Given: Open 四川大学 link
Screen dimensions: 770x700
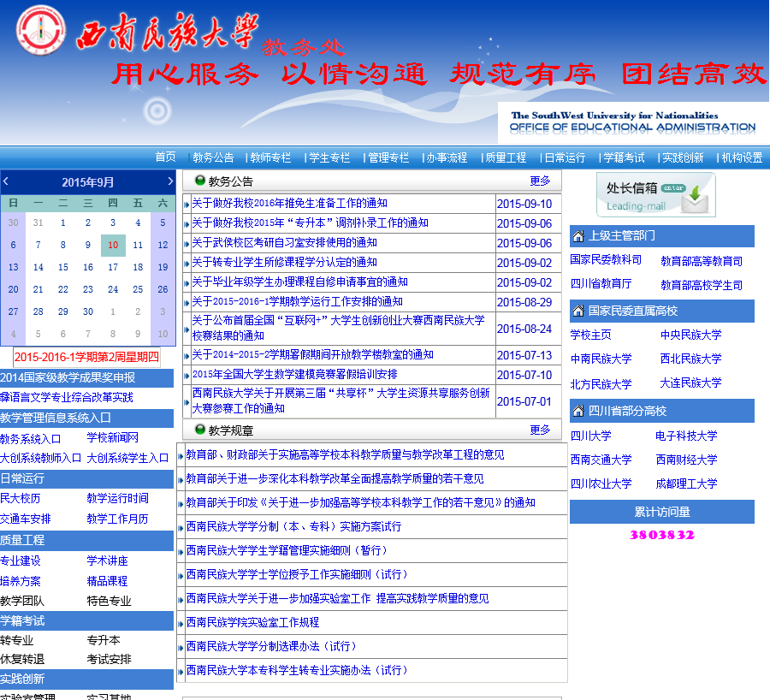Looking at the screenshot, I should pos(590,436).
